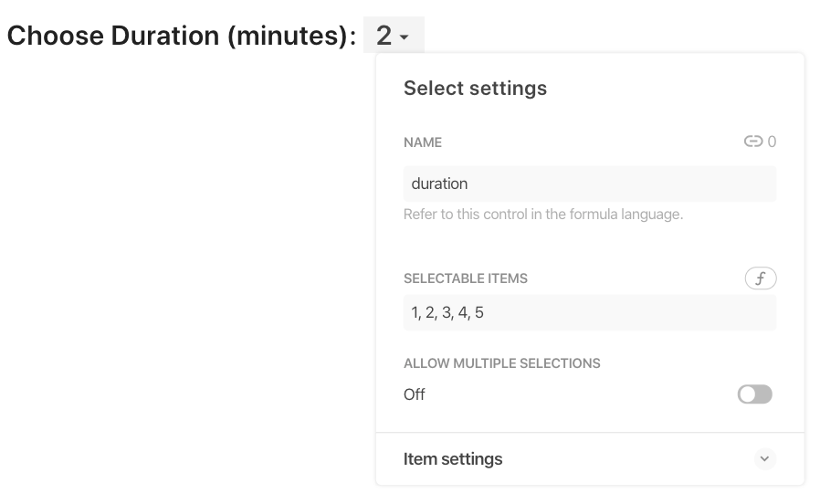Click the duration name input field
This screenshot has width=820, height=504.
589,184
